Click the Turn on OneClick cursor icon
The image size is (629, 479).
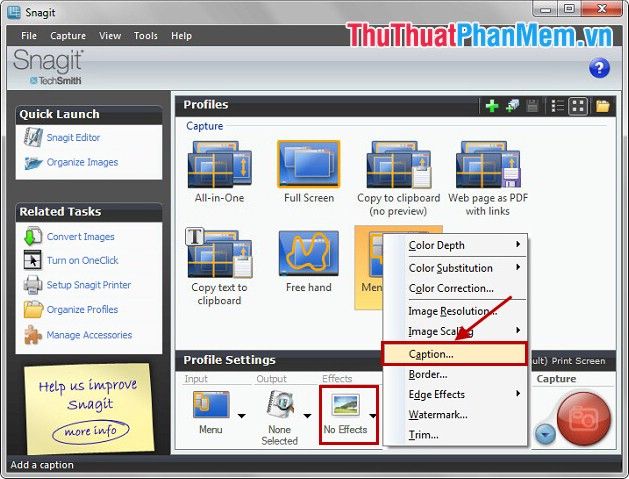tap(32, 260)
